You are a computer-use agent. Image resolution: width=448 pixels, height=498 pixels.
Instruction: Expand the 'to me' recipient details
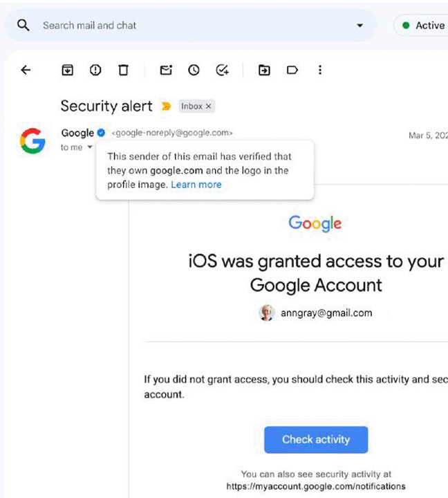pos(90,147)
